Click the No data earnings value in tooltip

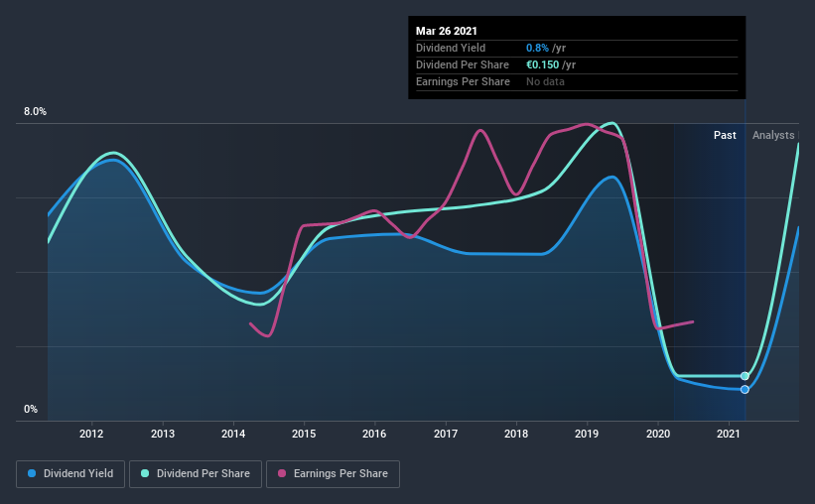coord(545,81)
